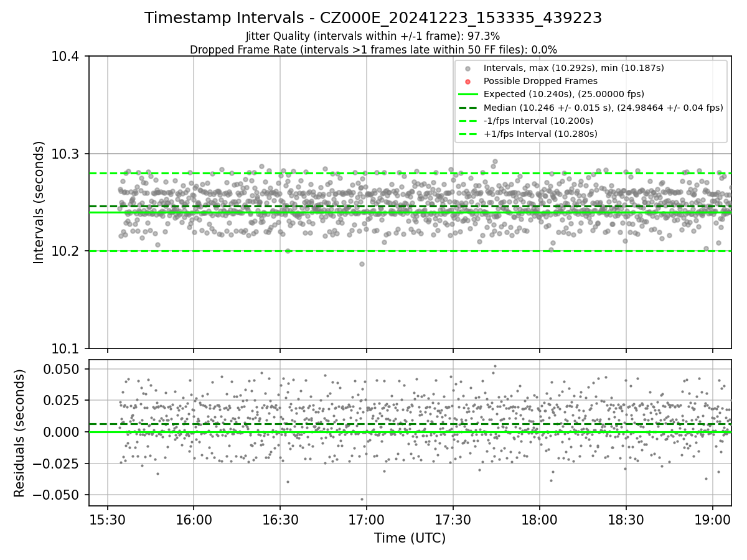
Task: Click the Time (UTC) x-axis label
Action: point(410,538)
